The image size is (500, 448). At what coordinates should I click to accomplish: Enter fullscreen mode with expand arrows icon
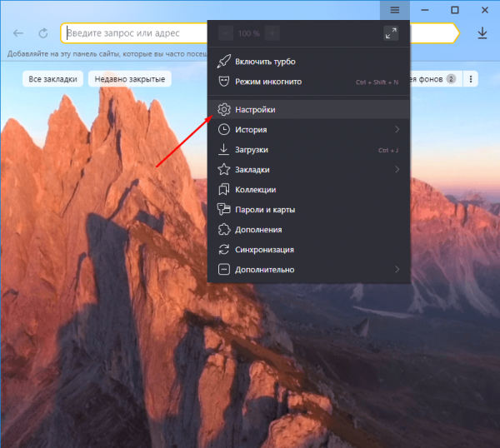[x=391, y=33]
